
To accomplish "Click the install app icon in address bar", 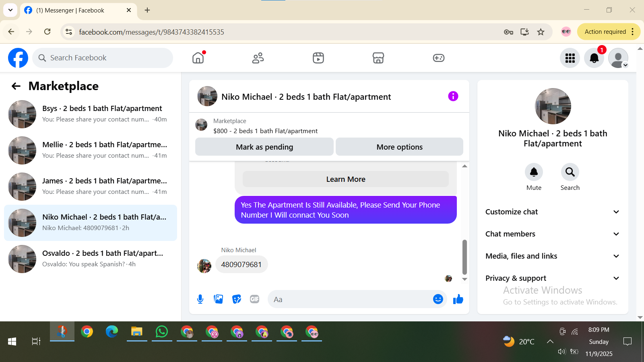I will pyautogui.click(x=524, y=32).
